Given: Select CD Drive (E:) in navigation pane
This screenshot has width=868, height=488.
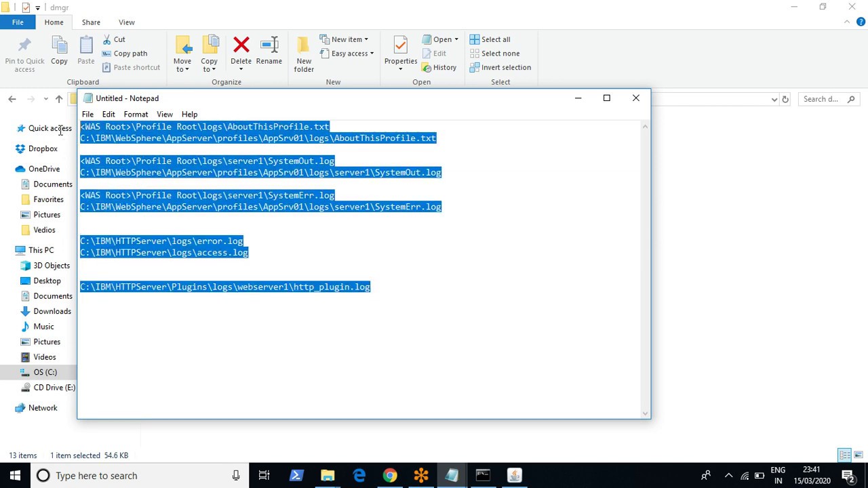Looking at the screenshot, I should 54,388.
